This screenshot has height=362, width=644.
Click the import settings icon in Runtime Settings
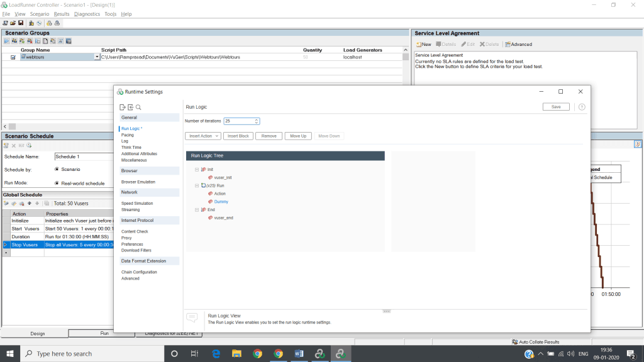click(x=131, y=107)
